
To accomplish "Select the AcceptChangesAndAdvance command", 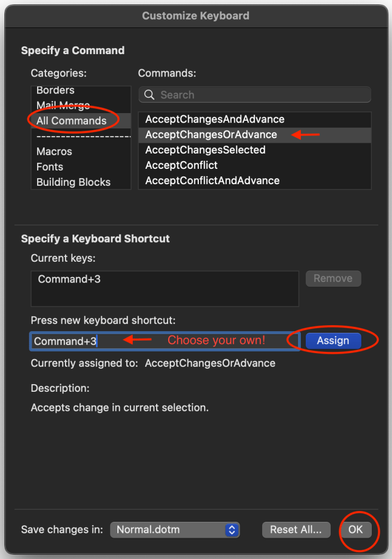I will [x=215, y=119].
